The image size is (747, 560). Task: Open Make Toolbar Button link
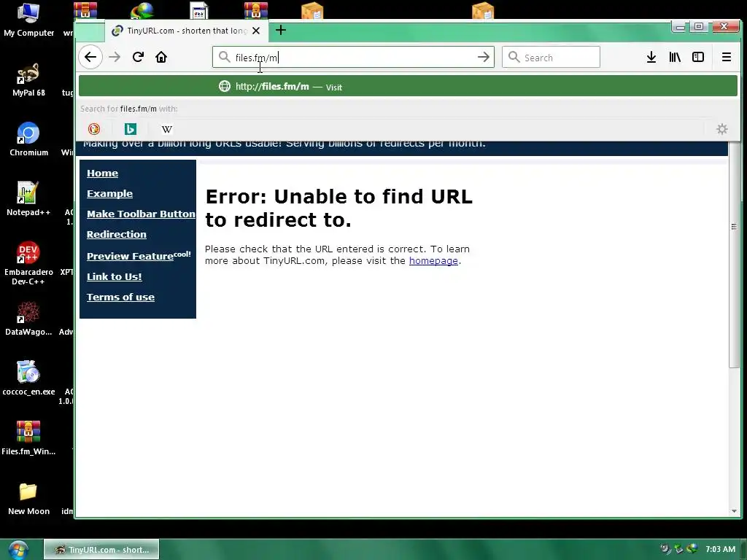(141, 214)
